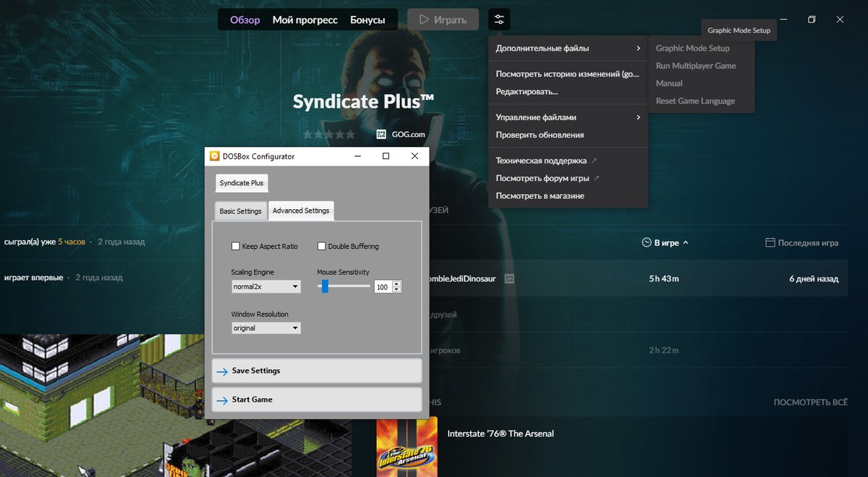Click the icon beside ZombieJediDinosaur's name

509,279
